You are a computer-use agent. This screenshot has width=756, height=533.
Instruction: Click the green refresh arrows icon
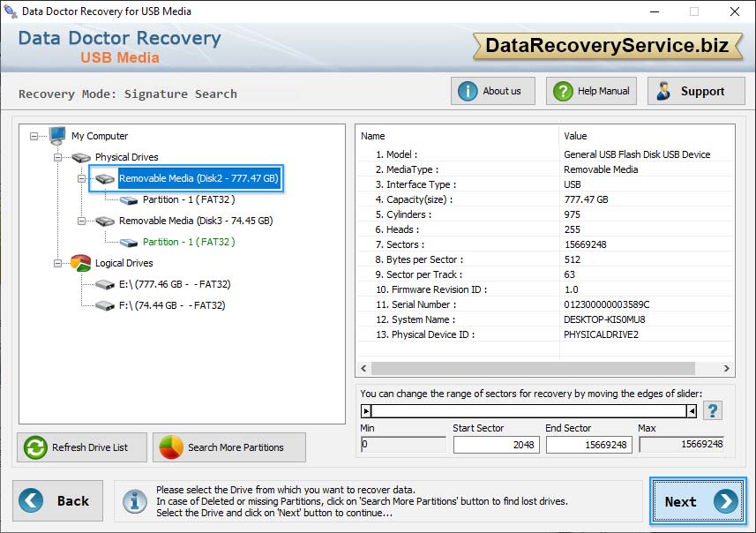[x=35, y=447]
